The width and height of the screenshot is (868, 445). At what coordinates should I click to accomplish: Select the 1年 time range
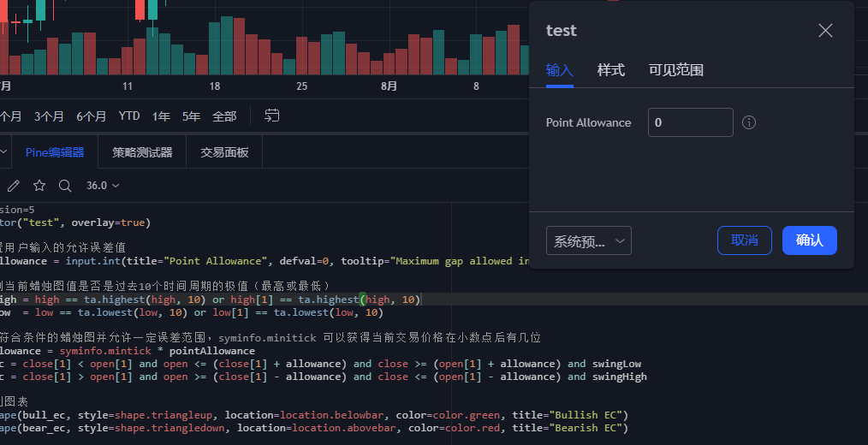point(161,116)
